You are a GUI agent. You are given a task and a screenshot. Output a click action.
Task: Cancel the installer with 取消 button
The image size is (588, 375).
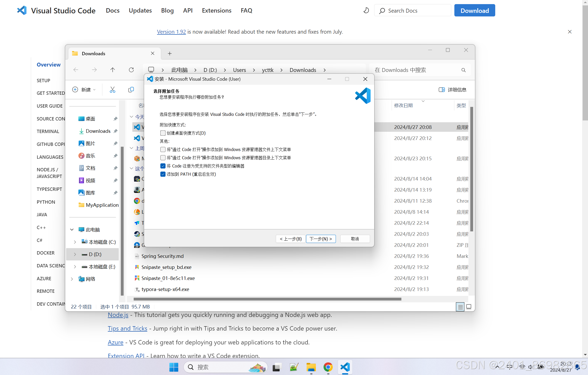(x=355, y=239)
